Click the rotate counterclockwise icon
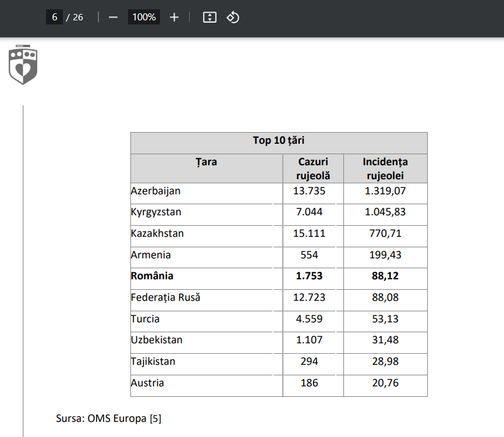 [x=233, y=17]
